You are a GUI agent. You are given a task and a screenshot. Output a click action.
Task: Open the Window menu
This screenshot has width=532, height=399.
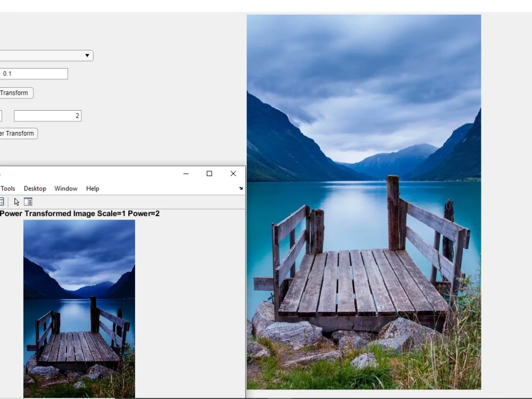click(x=66, y=188)
